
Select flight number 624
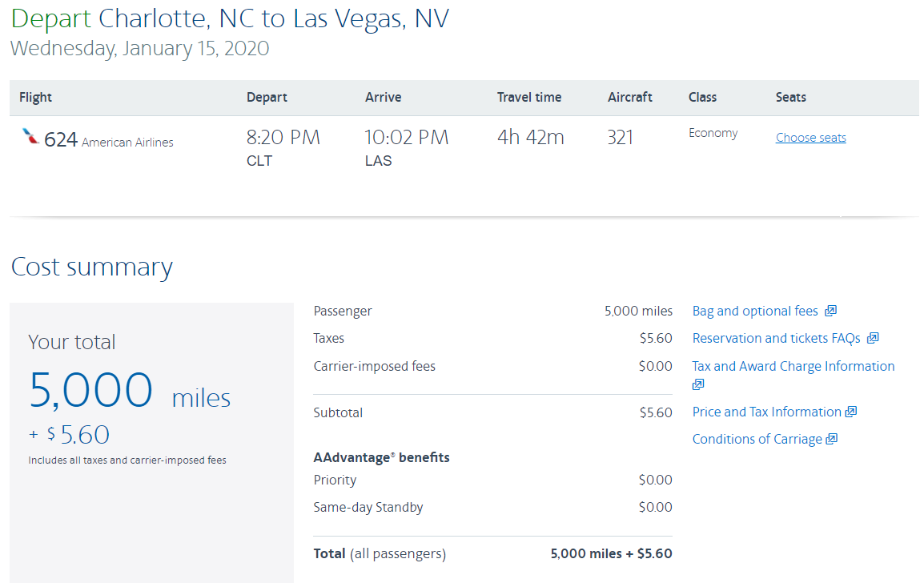coord(61,139)
